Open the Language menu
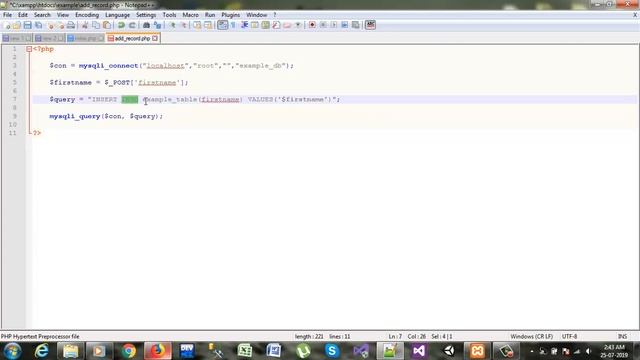640x360 pixels. [x=117, y=15]
